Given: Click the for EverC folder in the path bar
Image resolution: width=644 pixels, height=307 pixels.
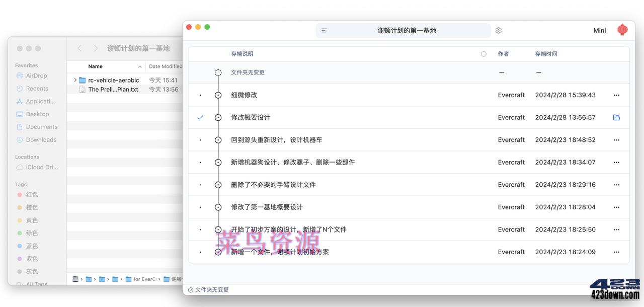Looking at the screenshot, I should point(144,279).
